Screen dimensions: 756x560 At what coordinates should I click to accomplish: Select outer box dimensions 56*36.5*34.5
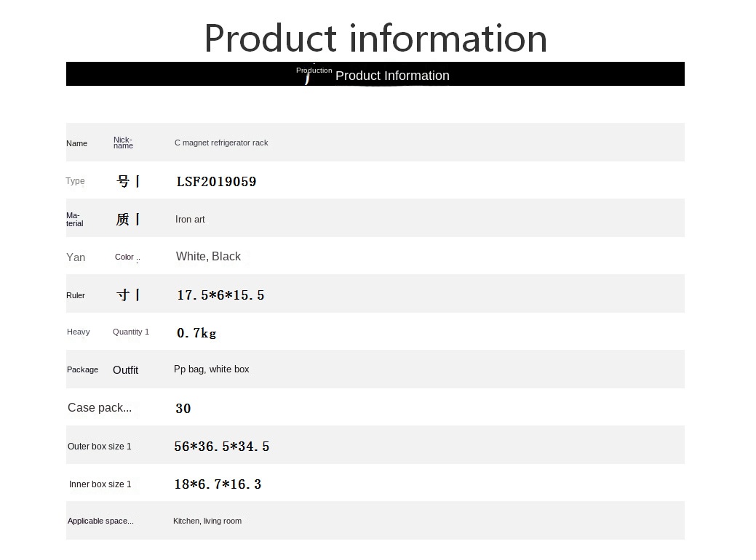222,447
